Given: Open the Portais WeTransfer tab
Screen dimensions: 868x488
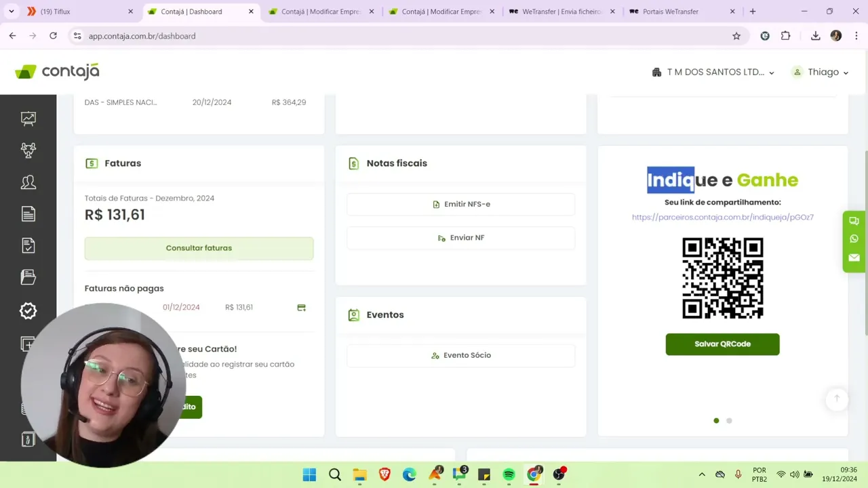Looking at the screenshot, I should point(683,12).
